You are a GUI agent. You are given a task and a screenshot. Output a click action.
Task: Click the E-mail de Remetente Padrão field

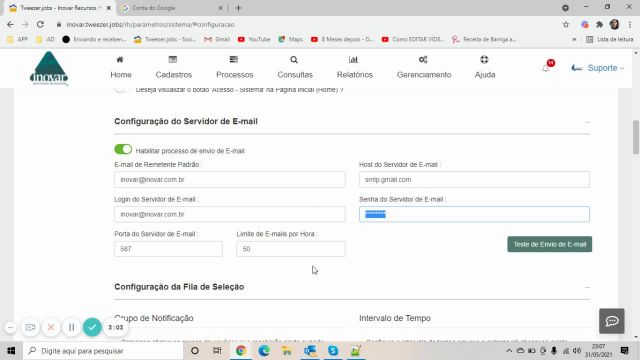pyautogui.click(x=229, y=180)
